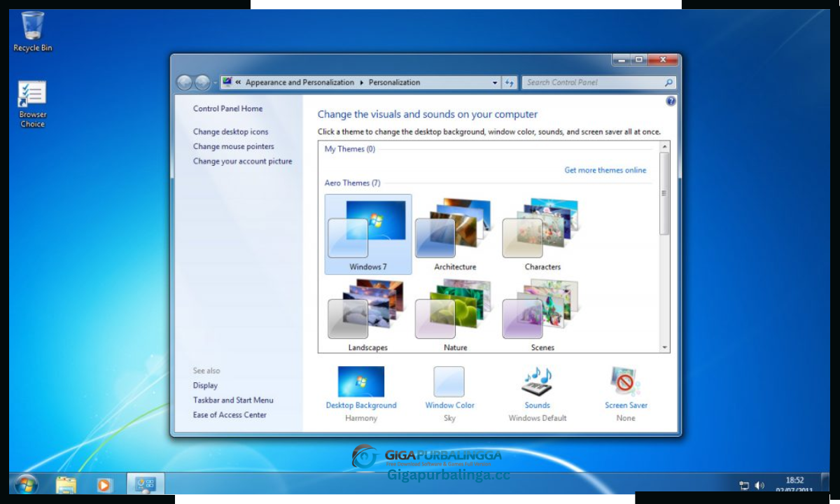The image size is (840, 504).
Task: Click the Back navigation arrow
Action: [x=184, y=83]
